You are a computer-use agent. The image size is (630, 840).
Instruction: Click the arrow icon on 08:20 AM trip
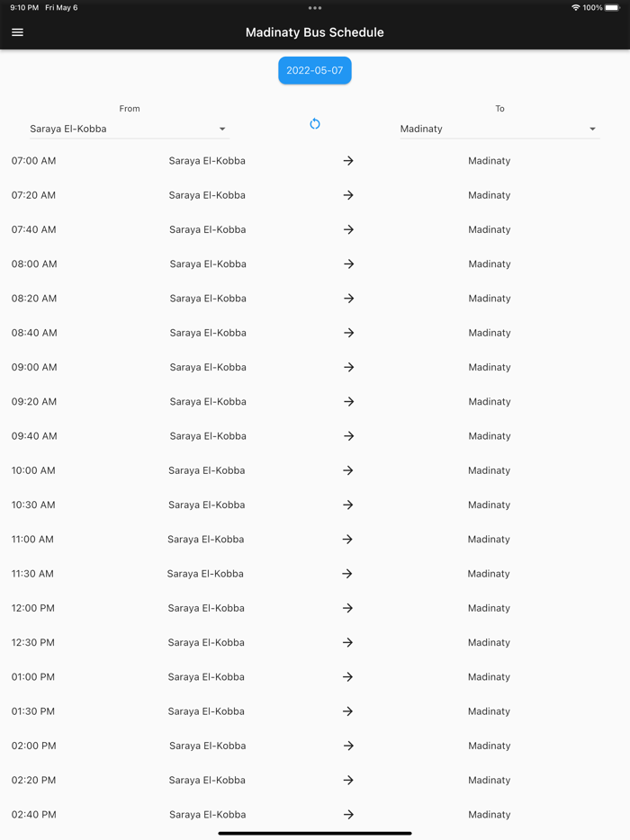point(347,299)
